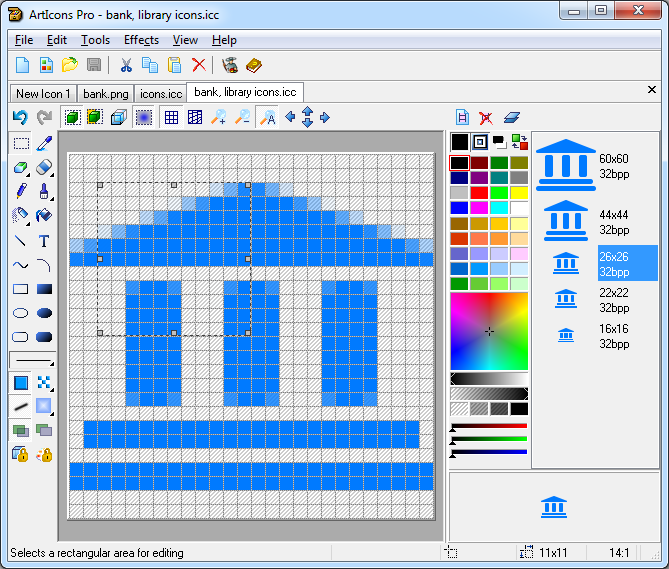Screen dimensions: 669x569
Task: Pick the pure blue color swatch
Action: 459,208
